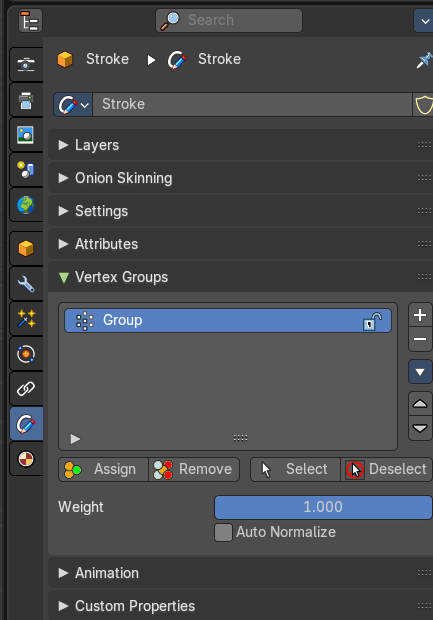Open the Scene properties tab
The width and height of the screenshot is (433, 620).
(x=26, y=170)
